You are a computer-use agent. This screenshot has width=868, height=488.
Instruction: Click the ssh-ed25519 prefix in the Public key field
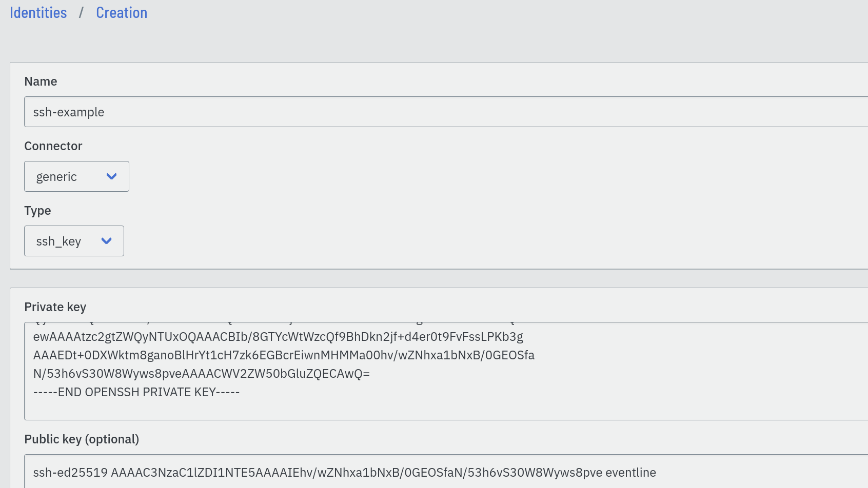70,473
